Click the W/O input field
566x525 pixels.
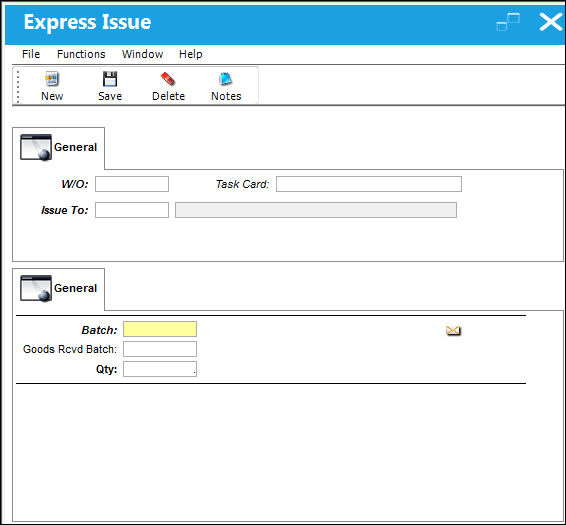(x=132, y=184)
